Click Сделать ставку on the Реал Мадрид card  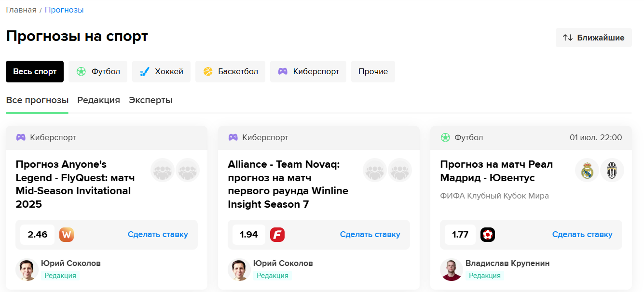[582, 235]
